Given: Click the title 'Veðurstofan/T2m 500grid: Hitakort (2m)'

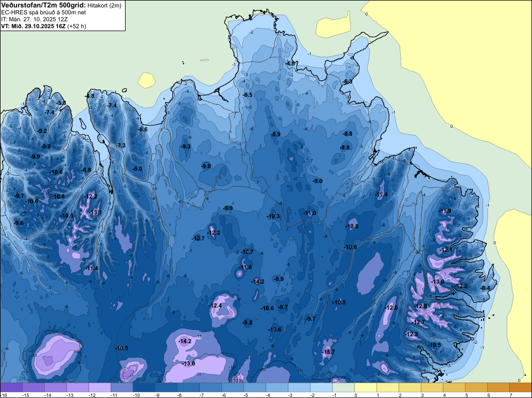Looking at the screenshot, I should pyautogui.click(x=61, y=5).
